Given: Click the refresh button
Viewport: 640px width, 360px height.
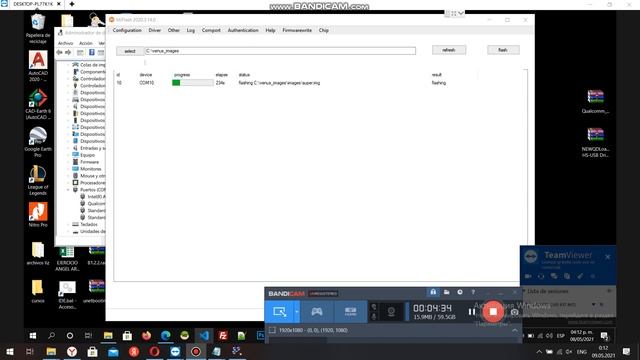Looking at the screenshot, I should coord(449,50).
